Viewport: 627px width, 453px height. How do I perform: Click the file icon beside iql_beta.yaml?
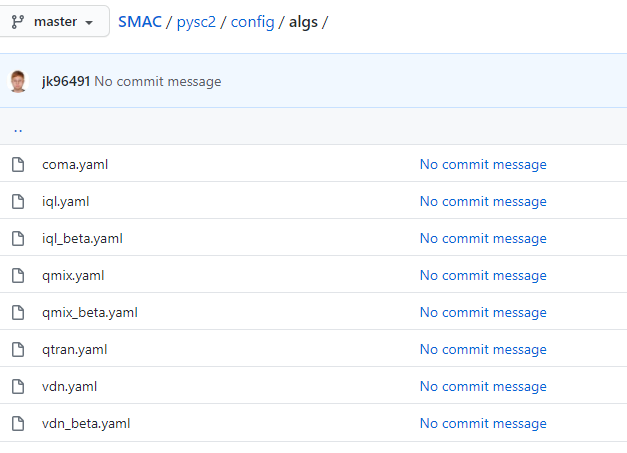point(17,238)
